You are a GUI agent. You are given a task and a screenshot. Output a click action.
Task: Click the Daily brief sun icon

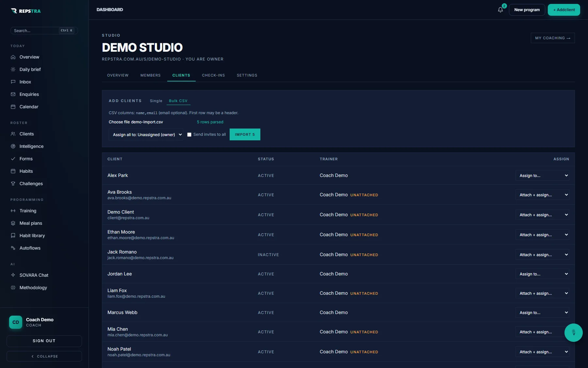coord(13,69)
